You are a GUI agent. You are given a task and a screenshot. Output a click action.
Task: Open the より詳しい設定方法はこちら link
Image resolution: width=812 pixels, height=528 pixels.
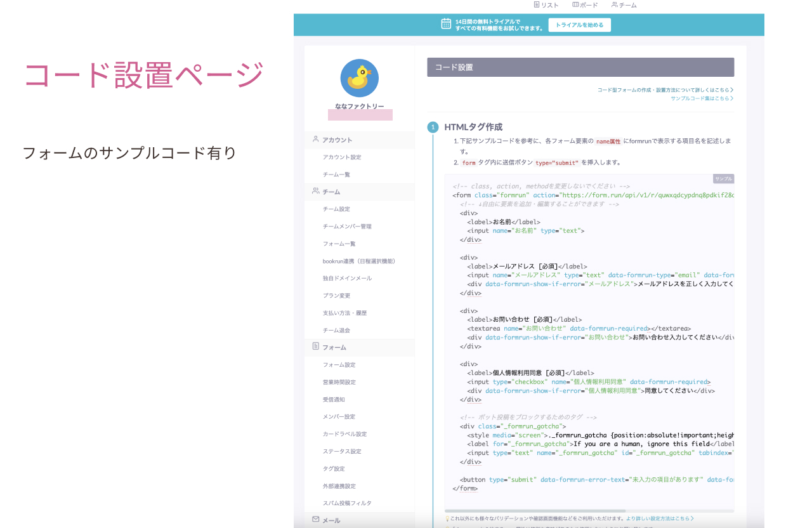coord(660,518)
